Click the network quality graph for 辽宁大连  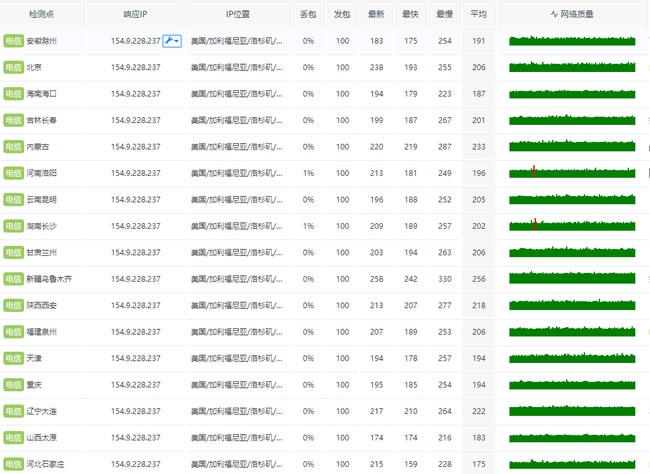[571, 410]
